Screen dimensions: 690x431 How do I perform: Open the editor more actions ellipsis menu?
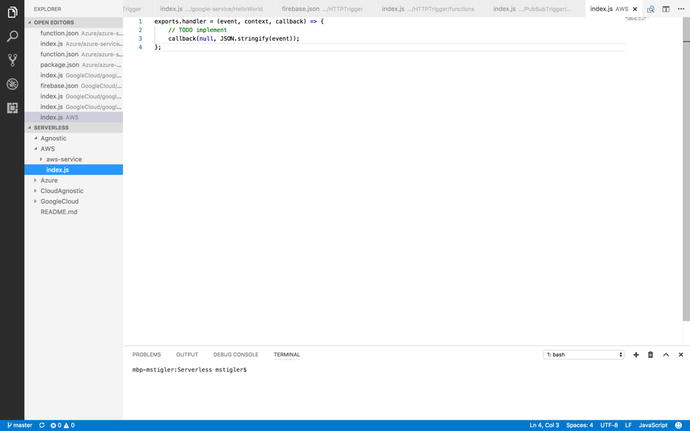[681, 9]
